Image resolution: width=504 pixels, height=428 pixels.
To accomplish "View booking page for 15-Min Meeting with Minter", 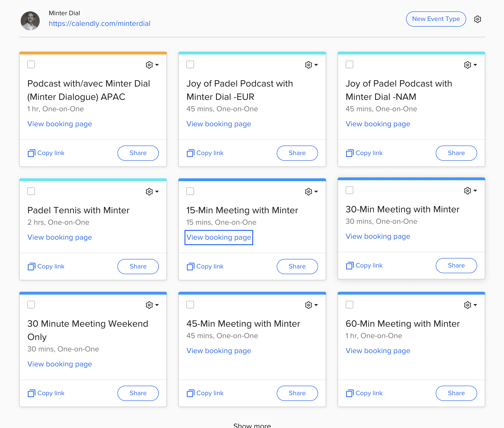I will (219, 237).
